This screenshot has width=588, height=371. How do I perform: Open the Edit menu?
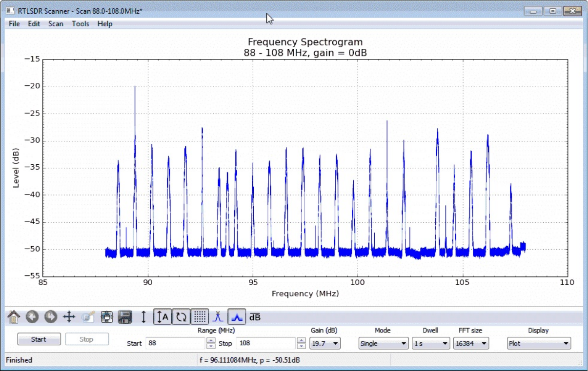(x=34, y=23)
